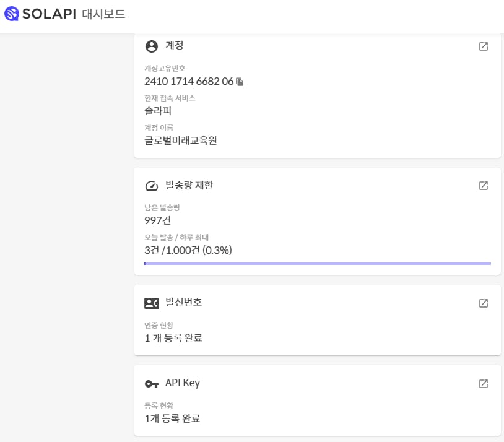This screenshot has width=504, height=442.
Task: Click the SOLAPI logo icon
Action: (11, 13)
